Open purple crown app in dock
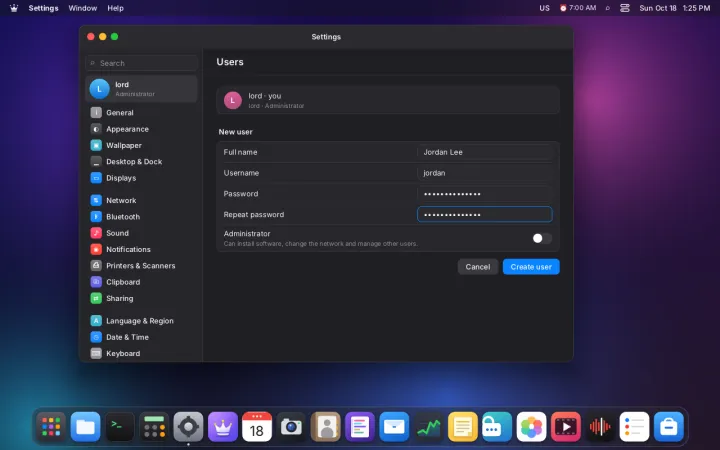 223,427
